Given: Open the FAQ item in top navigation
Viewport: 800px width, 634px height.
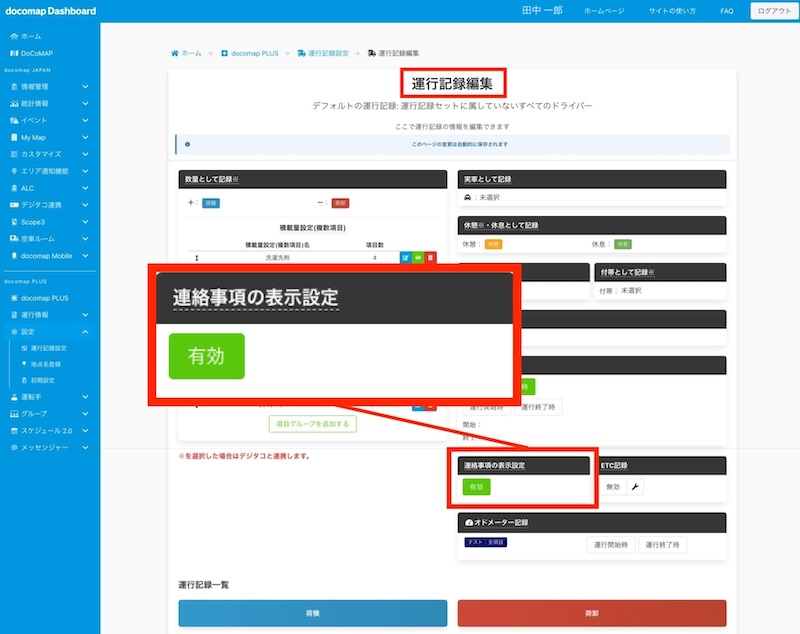Looking at the screenshot, I should (726, 10).
